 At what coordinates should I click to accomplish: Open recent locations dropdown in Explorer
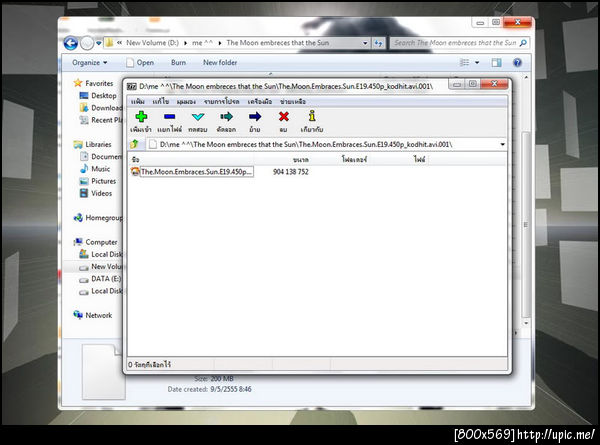click(98, 43)
